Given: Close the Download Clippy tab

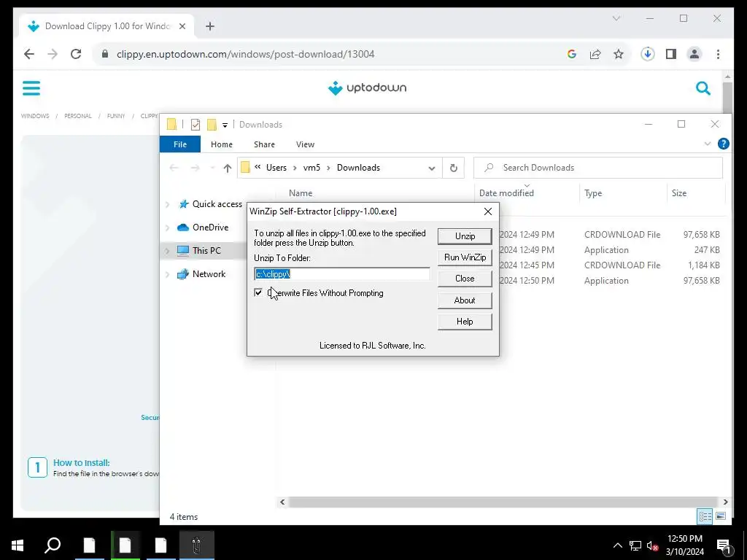Looking at the screenshot, I should tap(182, 26).
